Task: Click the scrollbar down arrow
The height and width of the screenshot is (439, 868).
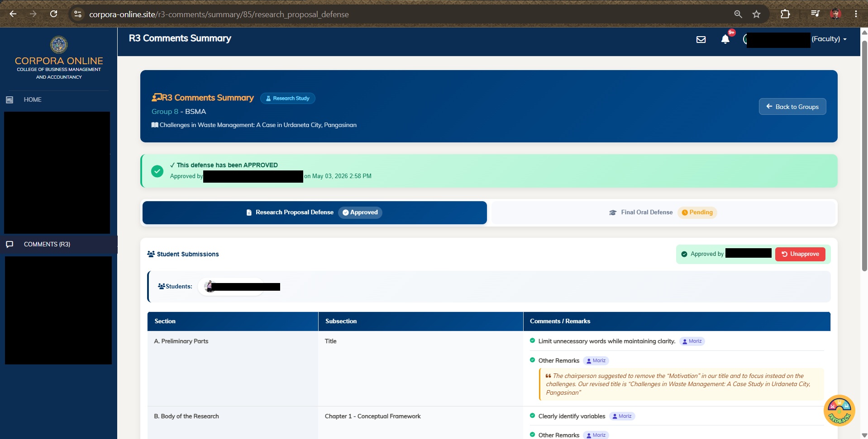Action: tap(864, 435)
